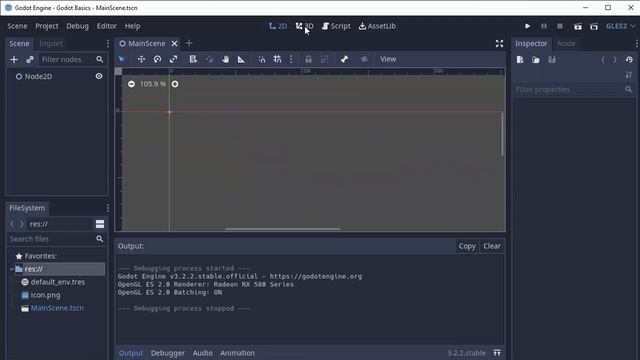The height and width of the screenshot is (360, 640).
Task: Pause the running scene
Action: [x=544, y=26]
